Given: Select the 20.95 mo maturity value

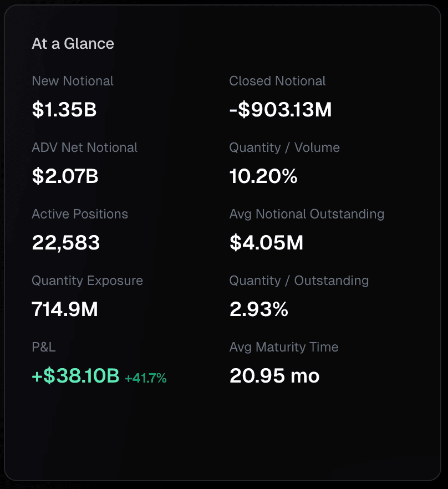Looking at the screenshot, I should coord(274,376).
